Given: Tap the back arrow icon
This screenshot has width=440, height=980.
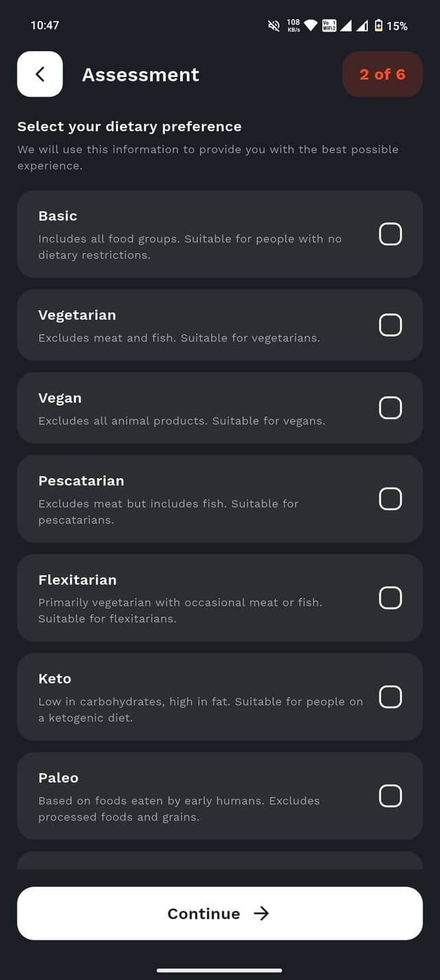Looking at the screenshot, I should pos(40,74).
